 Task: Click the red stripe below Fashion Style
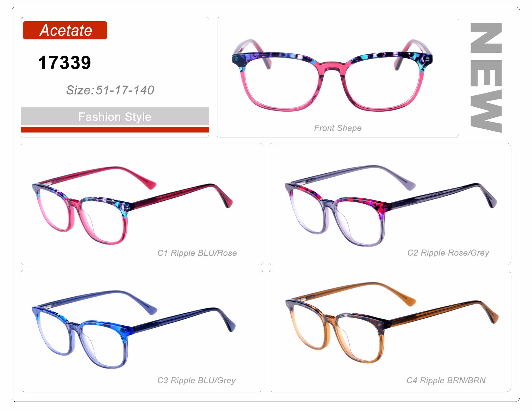(x=115, y=130)
